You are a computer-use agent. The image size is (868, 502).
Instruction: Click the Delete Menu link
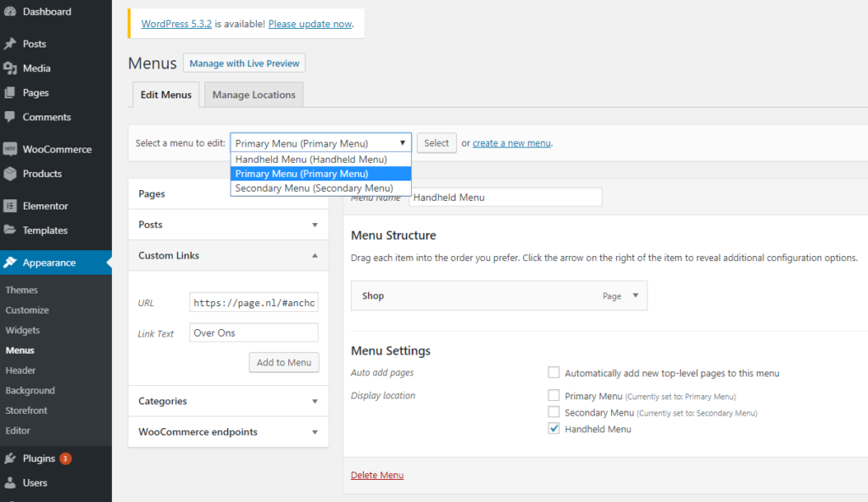[377, 475]
